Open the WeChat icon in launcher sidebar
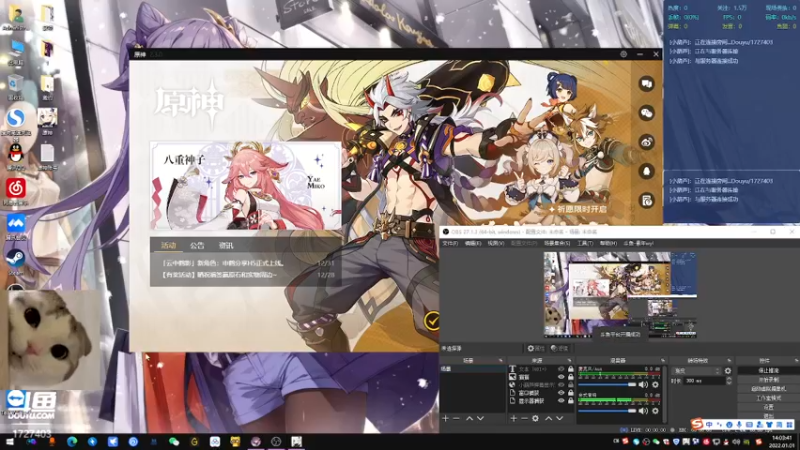Image resolution: width=800 pixels, height=450 pixels. pos(646,113)
